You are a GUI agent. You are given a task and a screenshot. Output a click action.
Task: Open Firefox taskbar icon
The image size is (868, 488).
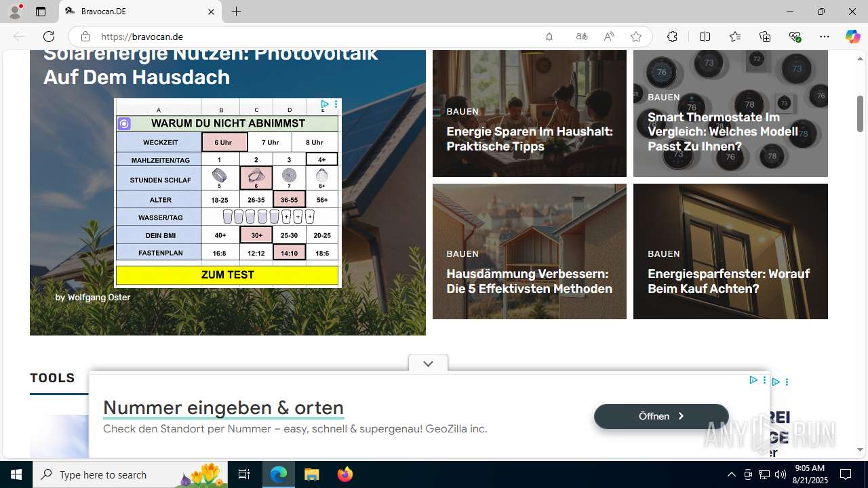344,474
